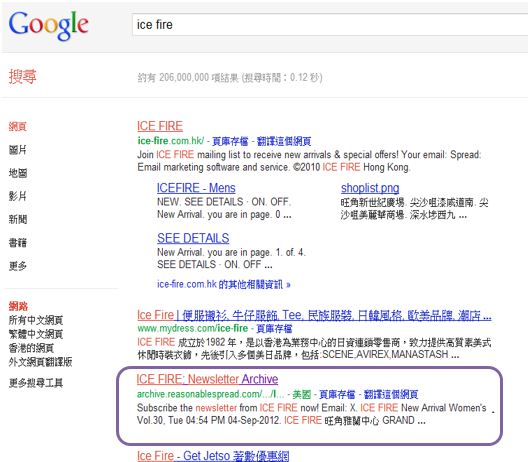Open the SEE DETAILS sitelink
Screen dimensions: 528x462
click(x=193, y=238)
